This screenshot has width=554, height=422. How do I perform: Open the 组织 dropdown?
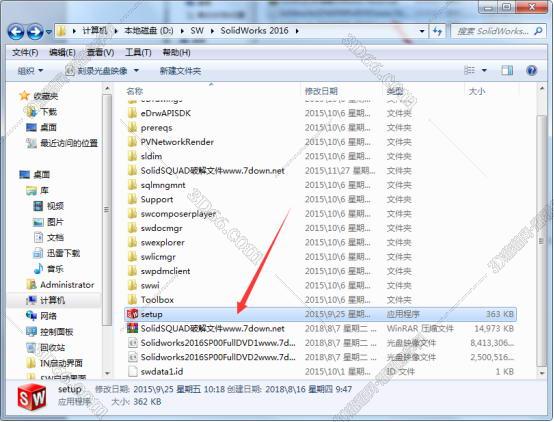pyautogui.click(x=30, y=71)
